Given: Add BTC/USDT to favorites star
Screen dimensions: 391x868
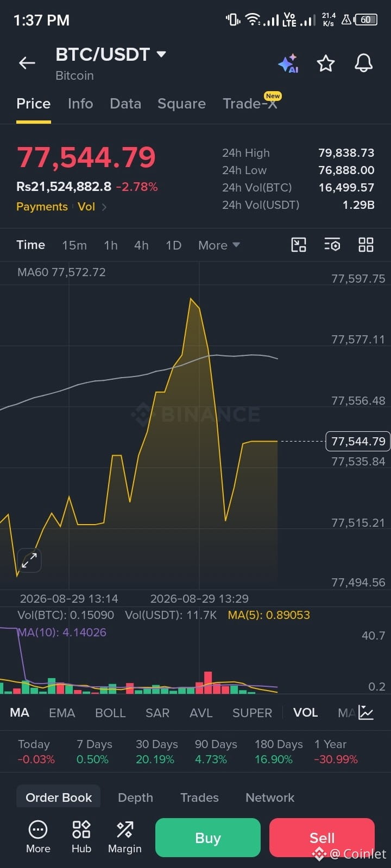Looking at the screenshot, I should (x=326, y=63).
